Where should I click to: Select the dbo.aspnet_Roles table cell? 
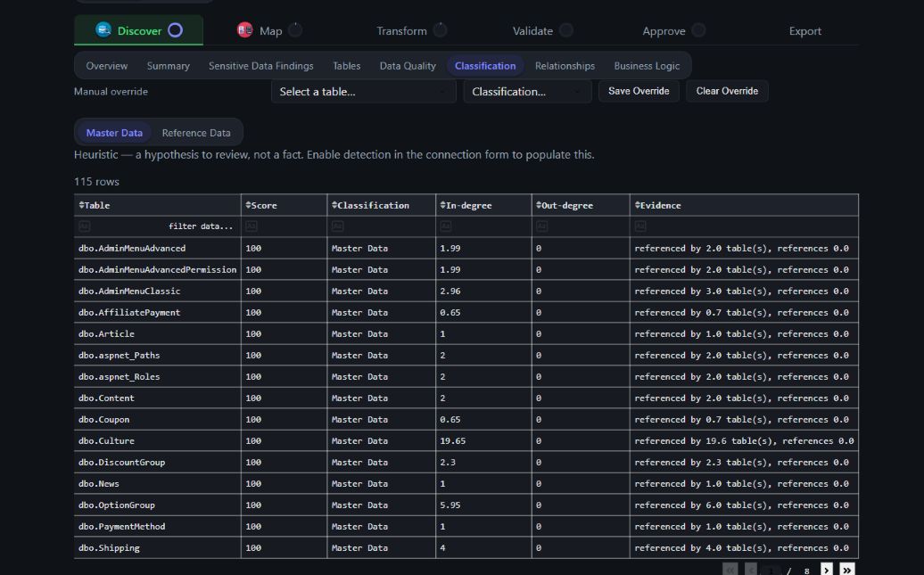pos(157,376)
